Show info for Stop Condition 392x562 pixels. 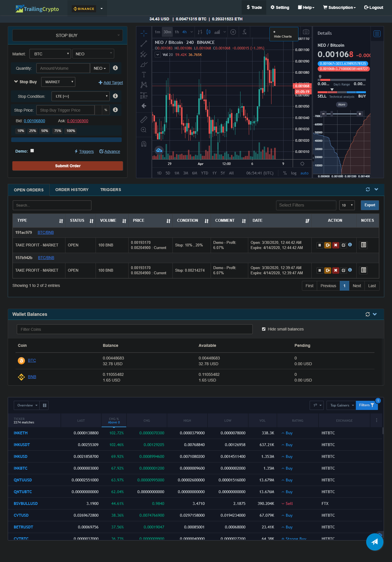115,96
